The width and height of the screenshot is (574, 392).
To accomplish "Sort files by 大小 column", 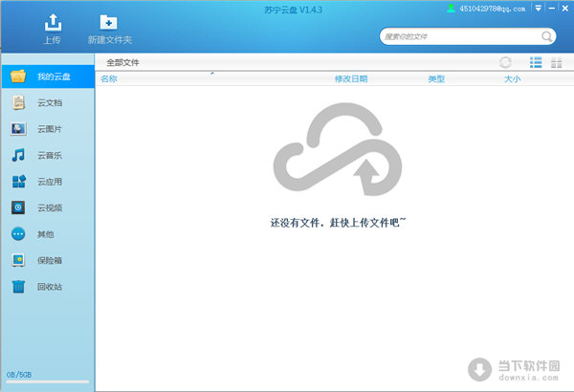I will (x=513, y=78).
